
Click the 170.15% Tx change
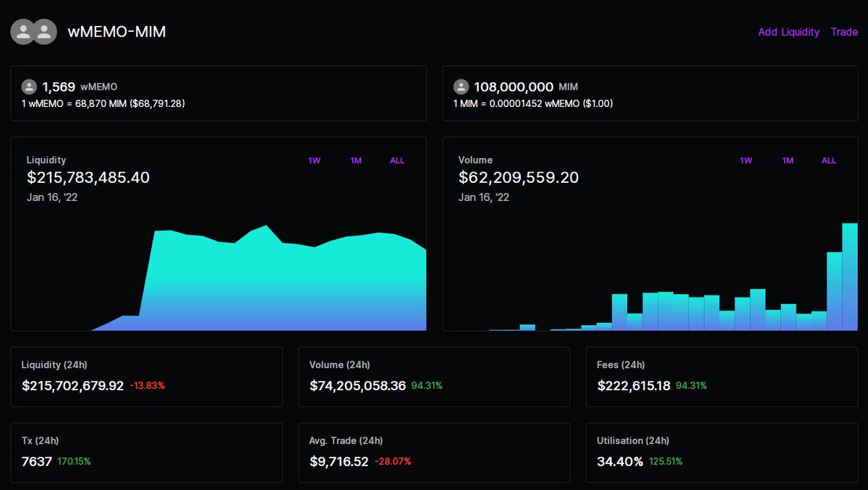tap(74, 461)
